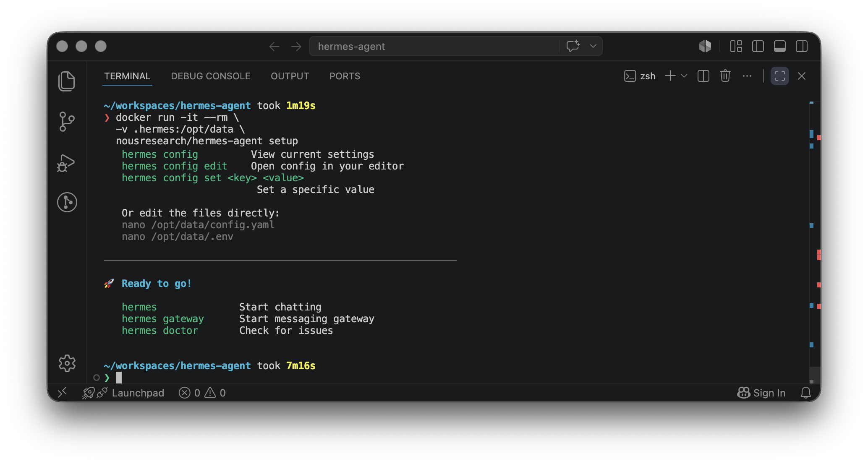
Task: Click the "docker run -it --rm" command line
Action: click(178, 117)
